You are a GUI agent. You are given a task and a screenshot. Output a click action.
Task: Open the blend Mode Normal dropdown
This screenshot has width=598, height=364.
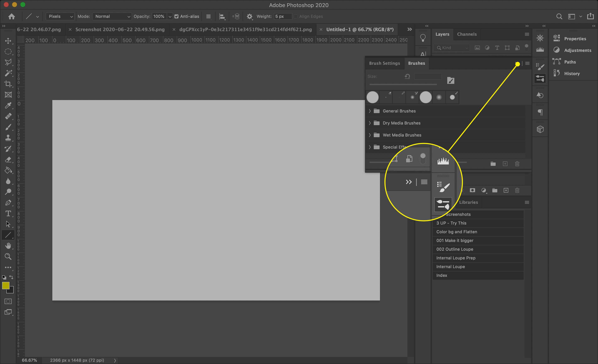[112, 16]
